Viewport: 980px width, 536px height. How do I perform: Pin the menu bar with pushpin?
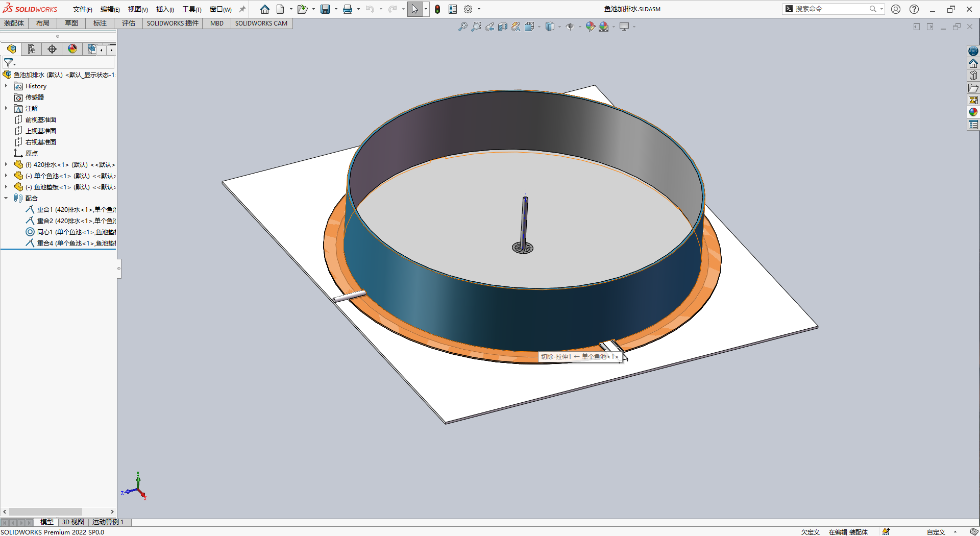pyautogui.click(x=242, y=9)
